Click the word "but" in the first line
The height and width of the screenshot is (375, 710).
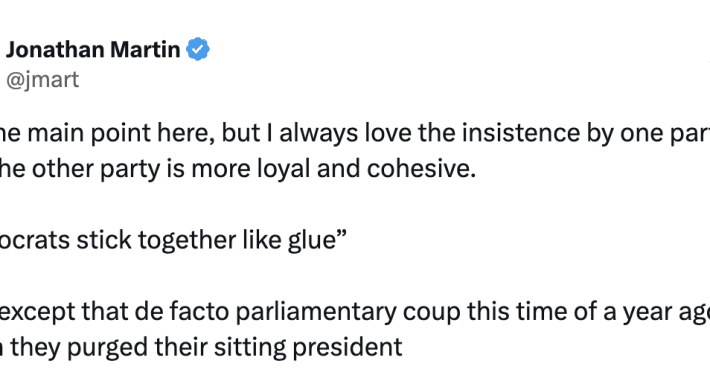(x=247, y=133)
